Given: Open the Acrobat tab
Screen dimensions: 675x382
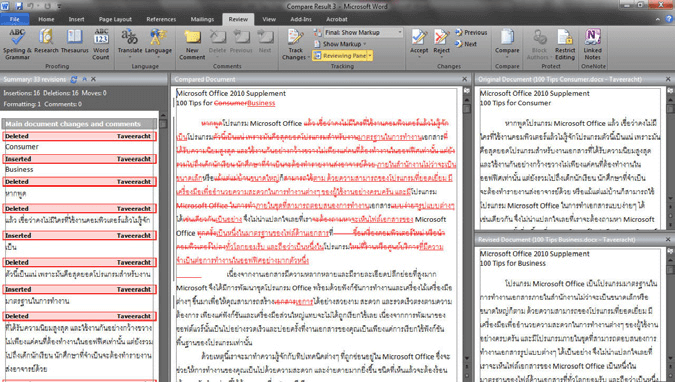Looking at the screenshot, I should click(x=337, y=19).
